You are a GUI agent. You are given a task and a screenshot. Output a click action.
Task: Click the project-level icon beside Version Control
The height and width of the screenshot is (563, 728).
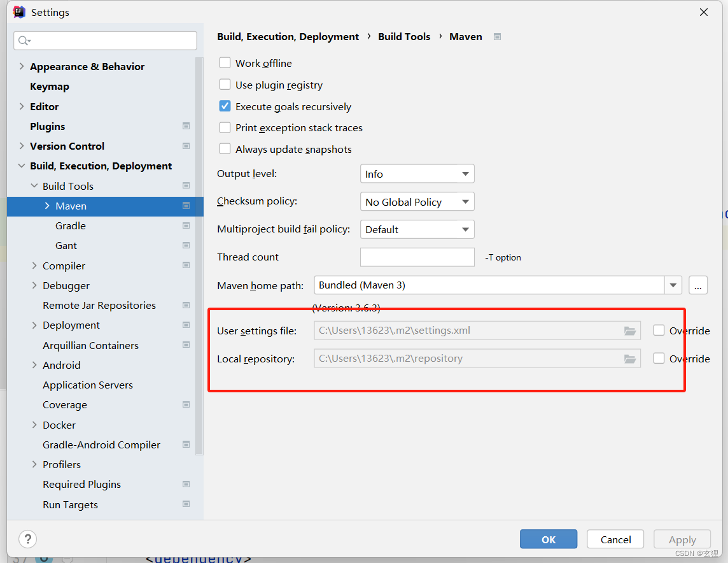click(186, 146)
